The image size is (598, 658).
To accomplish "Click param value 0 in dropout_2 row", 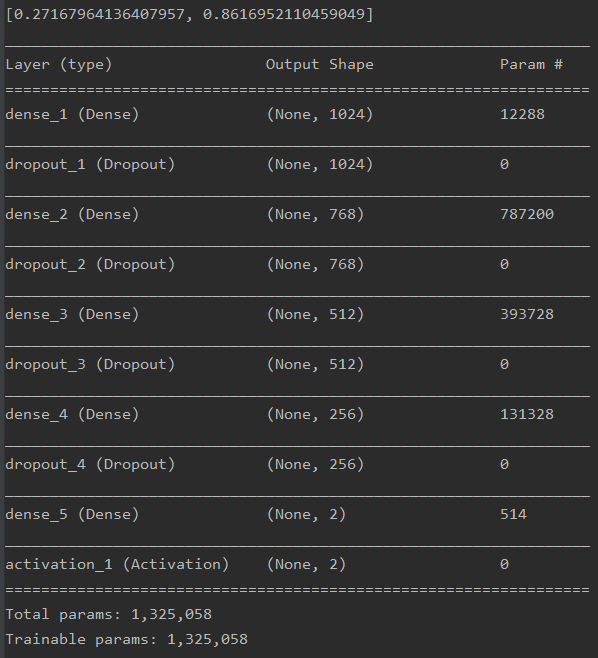I will click(504, 264).
